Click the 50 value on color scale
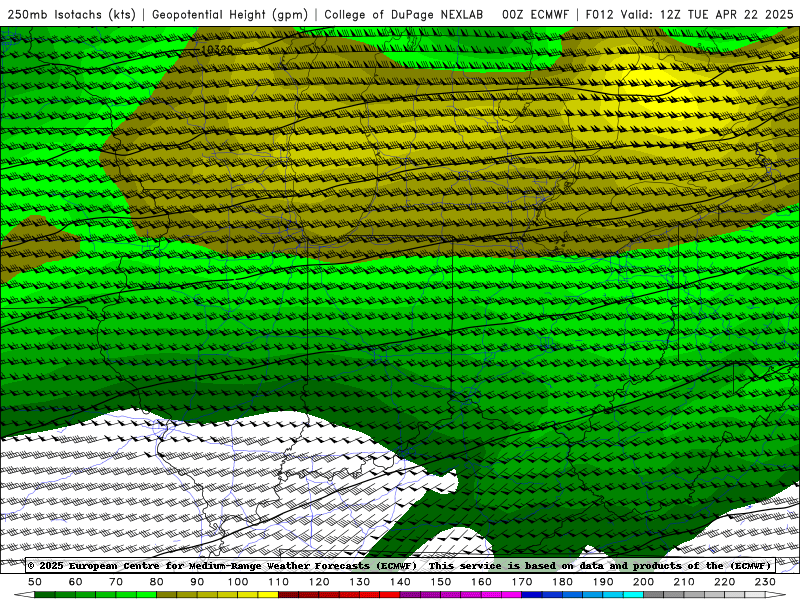The image size is (800, 600). (x=35, y=582)
